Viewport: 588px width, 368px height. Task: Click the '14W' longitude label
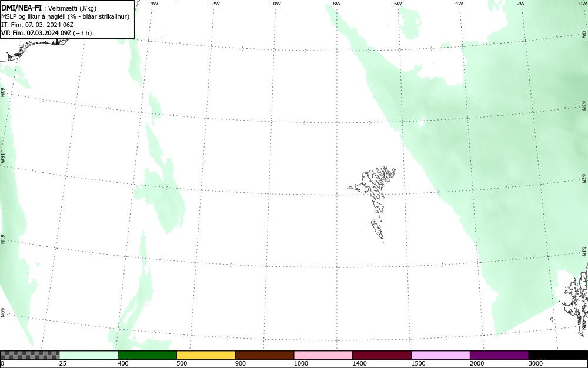pos(153,4)
